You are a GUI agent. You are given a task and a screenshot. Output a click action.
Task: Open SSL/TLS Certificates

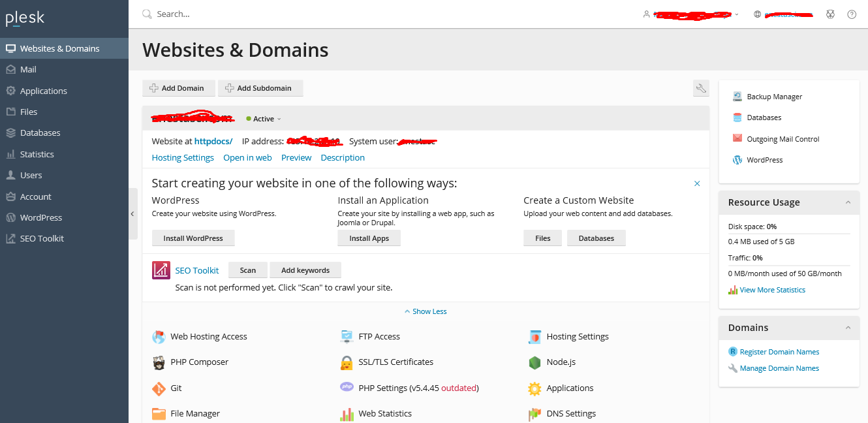(387, 362)
